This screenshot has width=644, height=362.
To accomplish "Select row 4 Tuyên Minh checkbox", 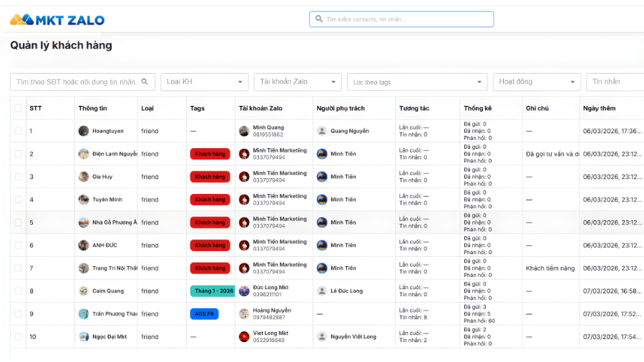I will 18,200.
